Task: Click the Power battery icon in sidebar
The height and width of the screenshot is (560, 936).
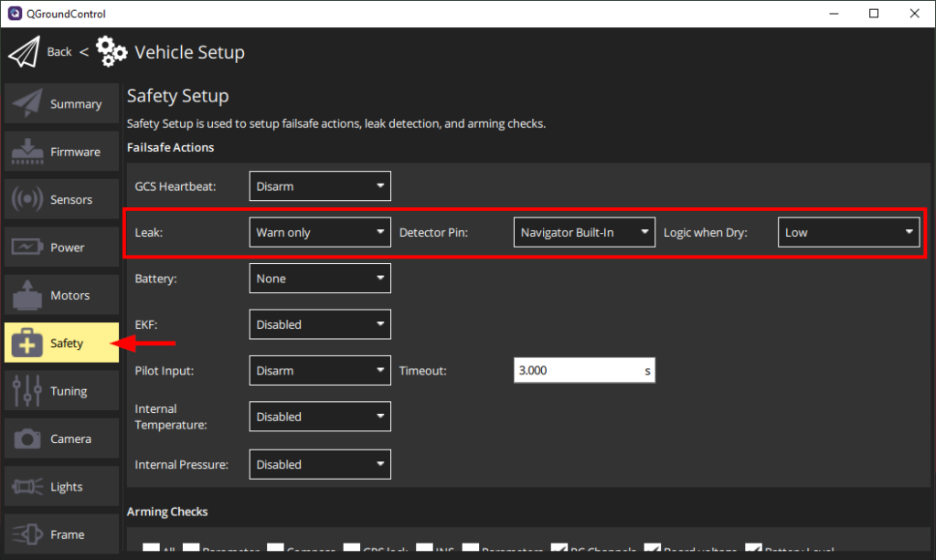Action: click(x=27, y=248)
